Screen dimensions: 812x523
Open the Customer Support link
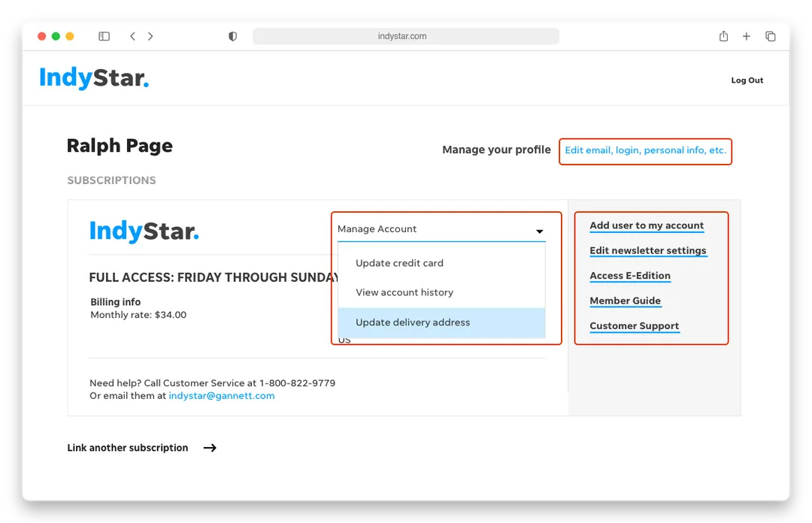point(634,326)
